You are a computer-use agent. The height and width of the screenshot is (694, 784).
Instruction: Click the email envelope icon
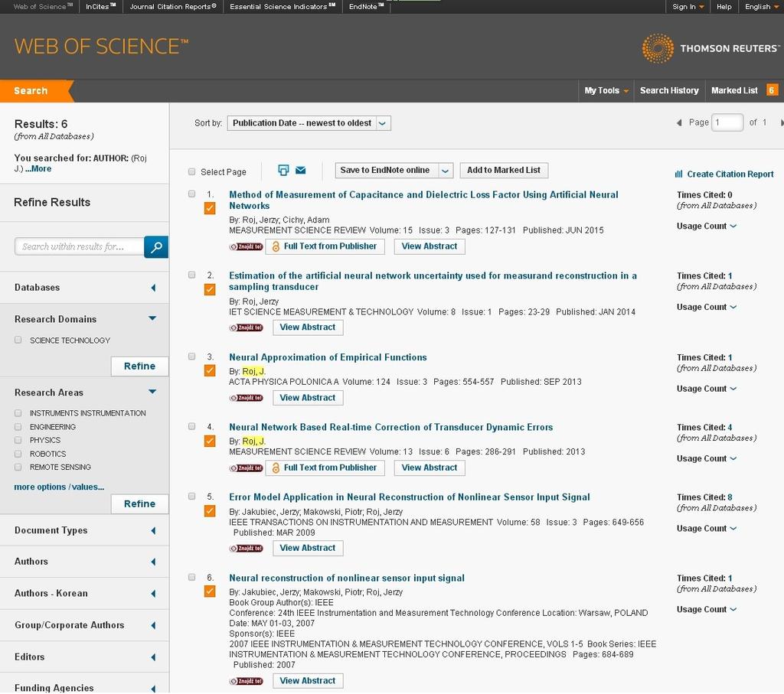coord(300,171)
